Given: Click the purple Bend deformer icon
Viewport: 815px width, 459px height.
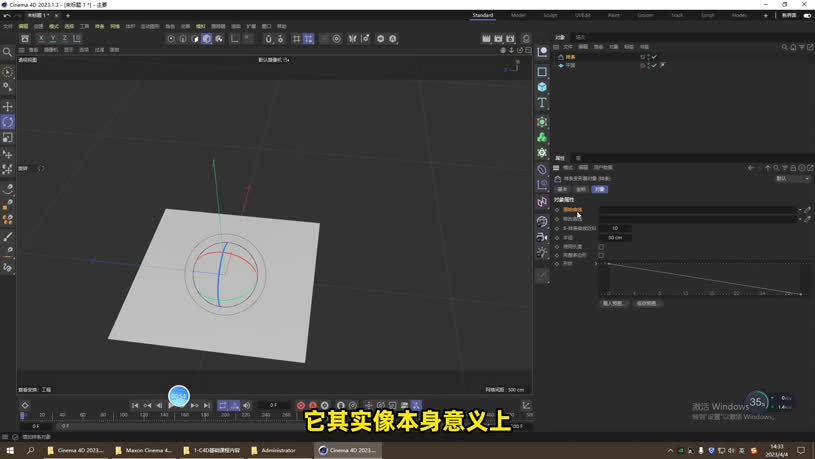Looking at the screenshot, I should pyautogui.click(x=542, y=169).
